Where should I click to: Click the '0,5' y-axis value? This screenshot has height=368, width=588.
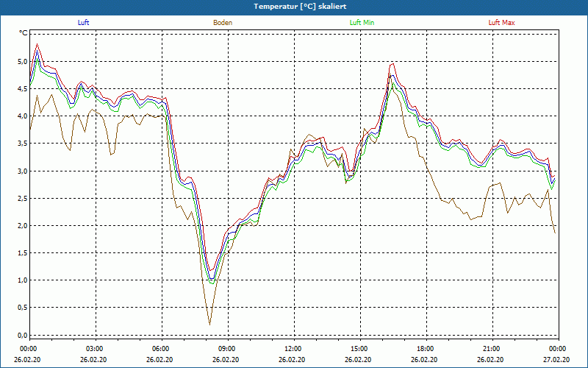click(x=23, y=308)
